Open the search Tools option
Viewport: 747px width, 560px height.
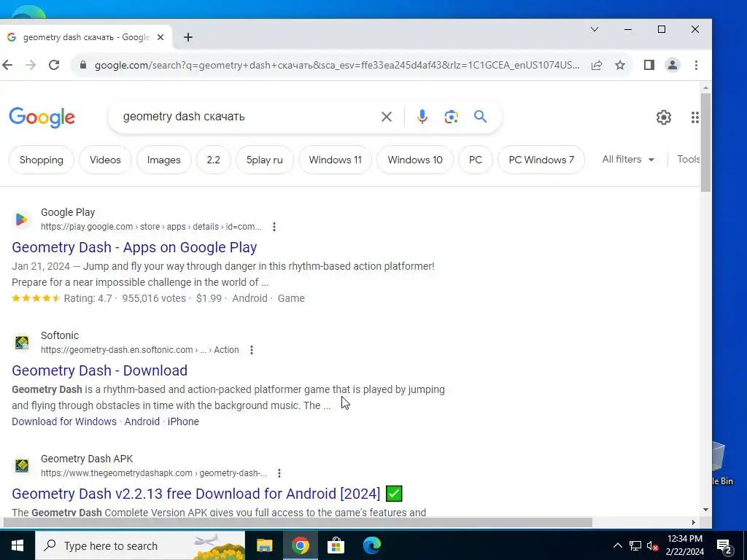[689, 160]
